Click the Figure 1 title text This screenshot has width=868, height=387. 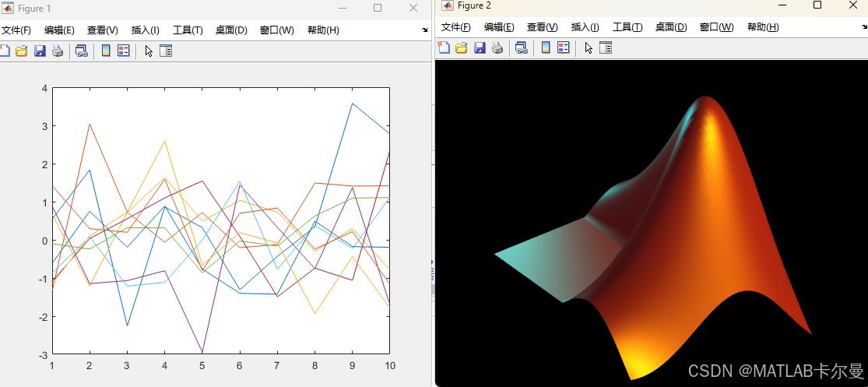click(x=34, y=9)
